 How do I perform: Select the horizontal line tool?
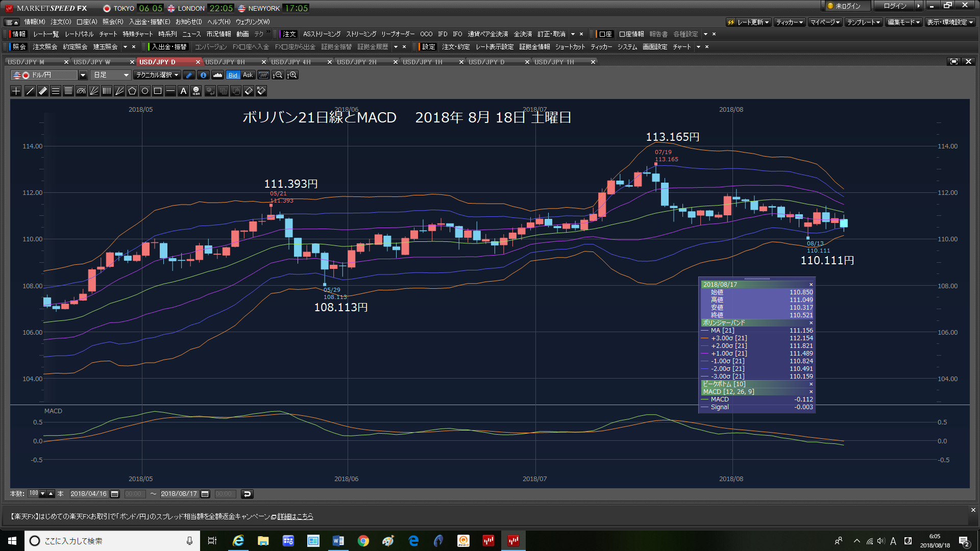point(170,91)
